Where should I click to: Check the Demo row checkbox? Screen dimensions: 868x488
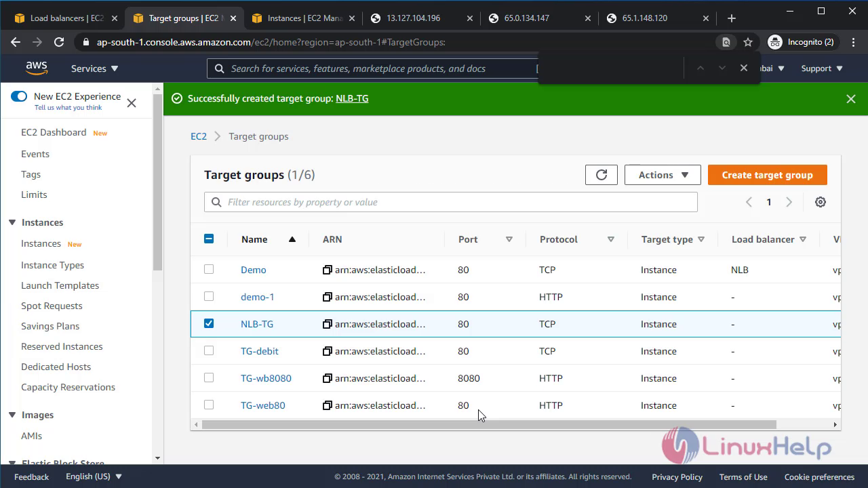pyautogui.click(x=209, y=269)
